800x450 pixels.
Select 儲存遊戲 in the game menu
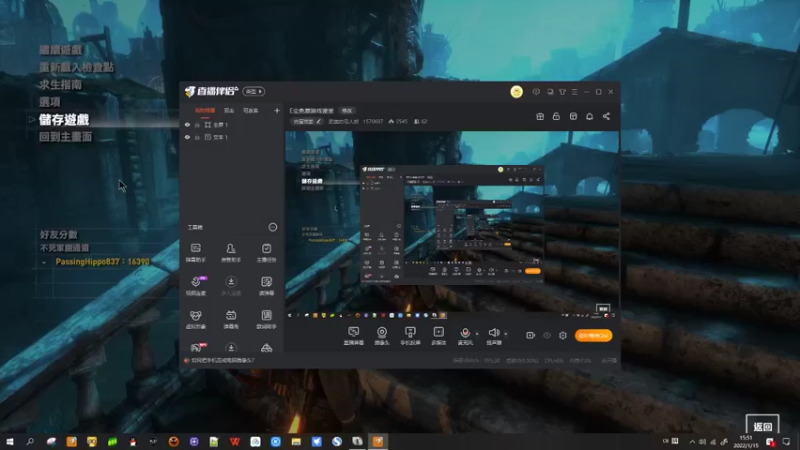tap(64, 120)
